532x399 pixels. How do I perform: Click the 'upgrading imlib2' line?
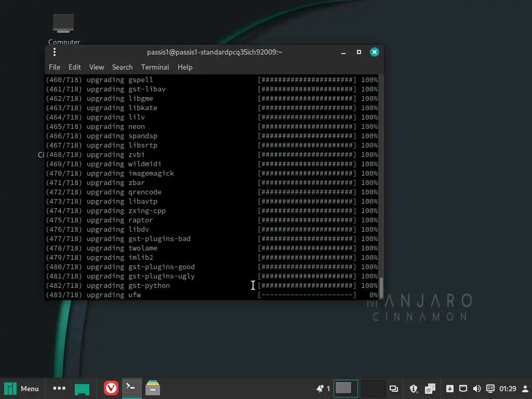pyautogui.click(x=212, y=258)
